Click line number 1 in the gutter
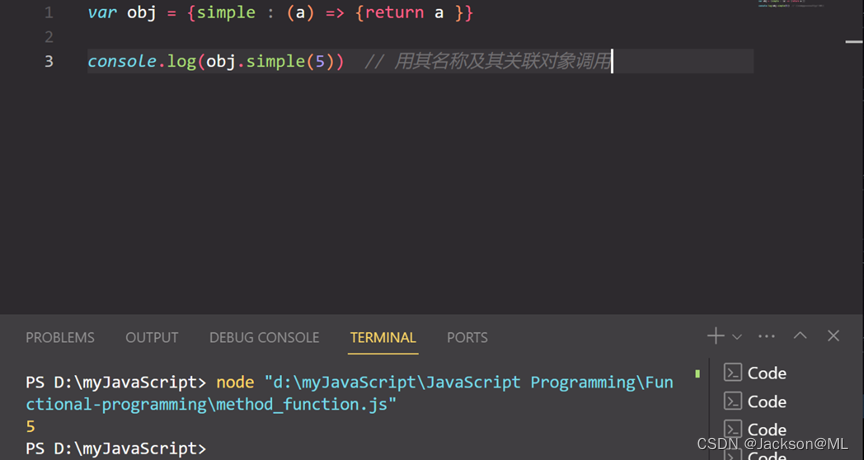 coord(49,13)
